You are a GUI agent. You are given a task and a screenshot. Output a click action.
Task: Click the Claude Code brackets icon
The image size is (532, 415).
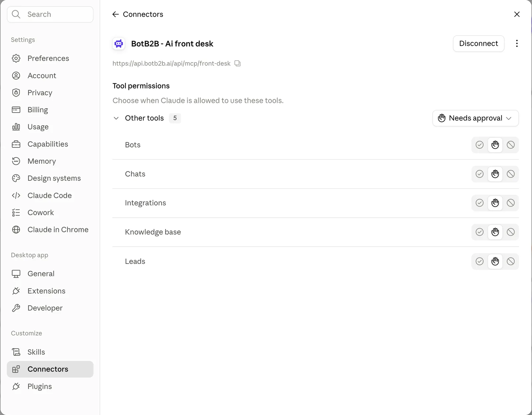coord(16,195)
